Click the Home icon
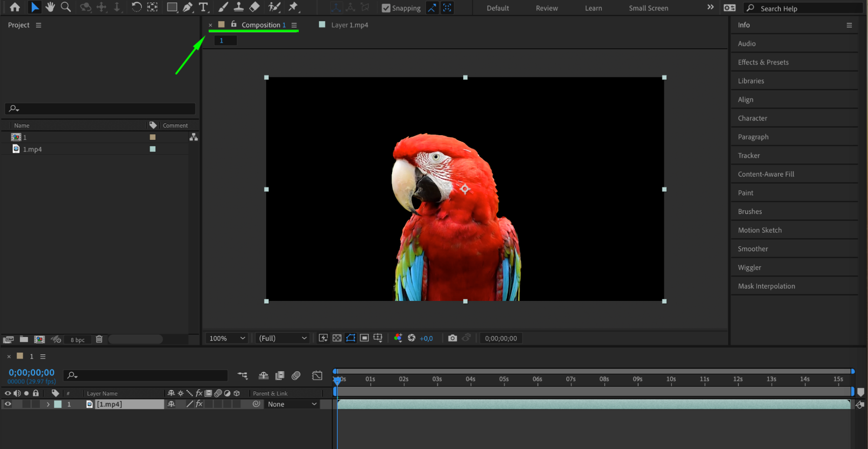Viewport: 868px width, 449px height. coord(15,7)
